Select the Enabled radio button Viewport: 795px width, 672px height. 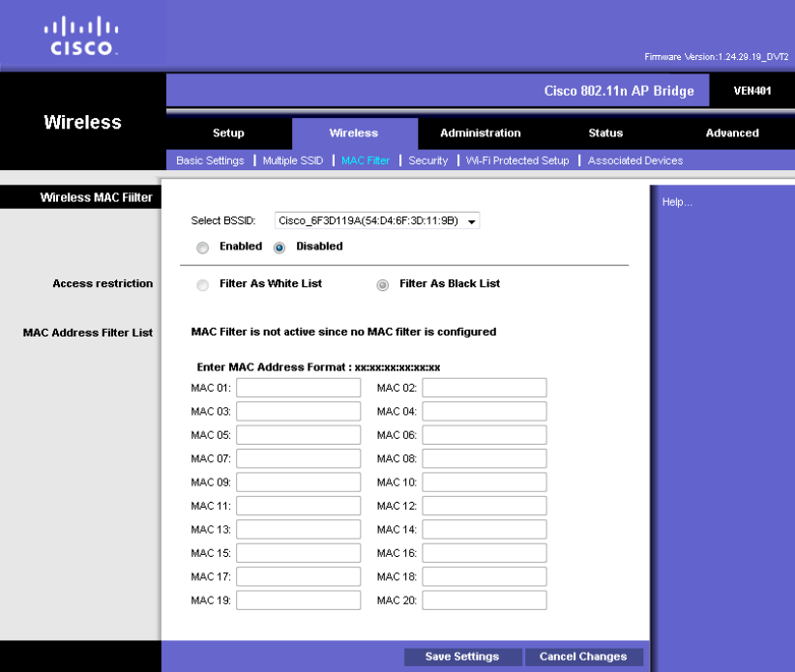(x=203, y=248)
